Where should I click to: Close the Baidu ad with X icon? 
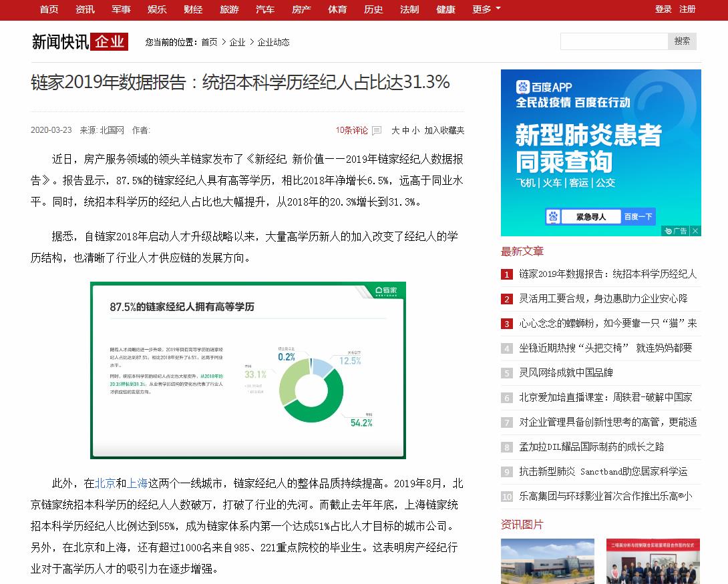(x=695, y=231)
